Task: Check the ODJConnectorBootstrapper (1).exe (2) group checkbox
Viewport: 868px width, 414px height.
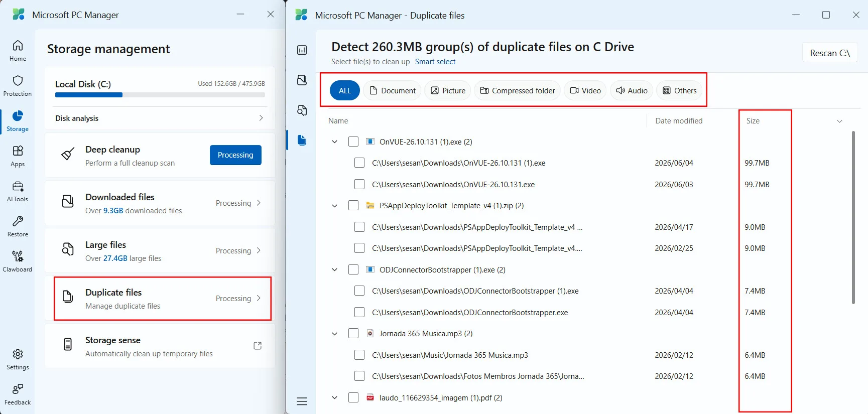Action: coord(353,269)
